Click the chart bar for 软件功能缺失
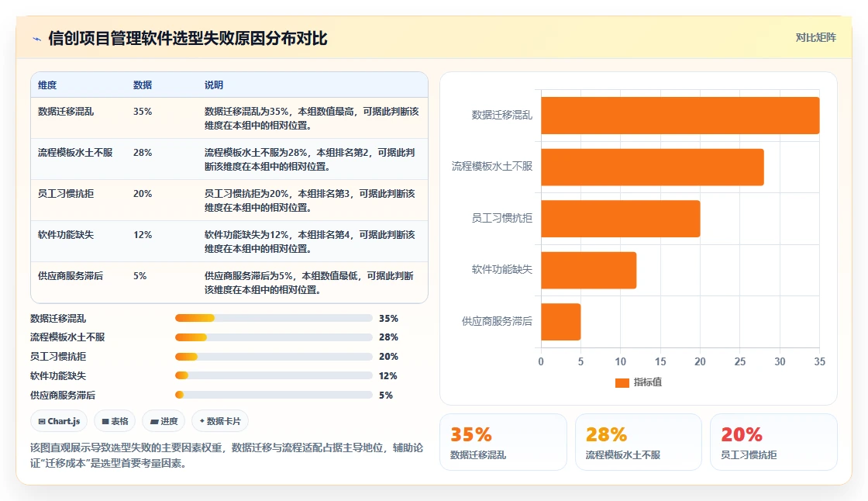Viewport: 868px width, 501px height. 588,270
